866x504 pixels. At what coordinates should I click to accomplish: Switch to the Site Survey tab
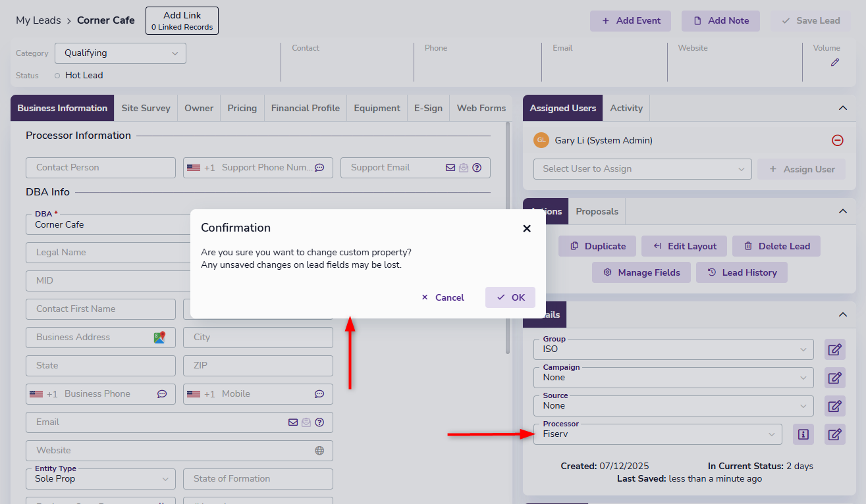[x=146, y=108]
